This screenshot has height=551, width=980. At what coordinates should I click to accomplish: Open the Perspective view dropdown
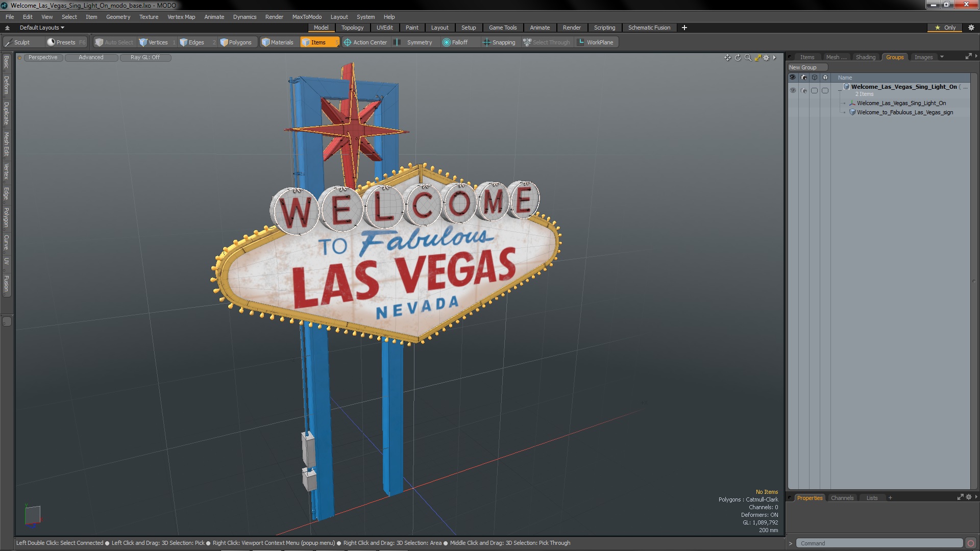click(43, 58)
